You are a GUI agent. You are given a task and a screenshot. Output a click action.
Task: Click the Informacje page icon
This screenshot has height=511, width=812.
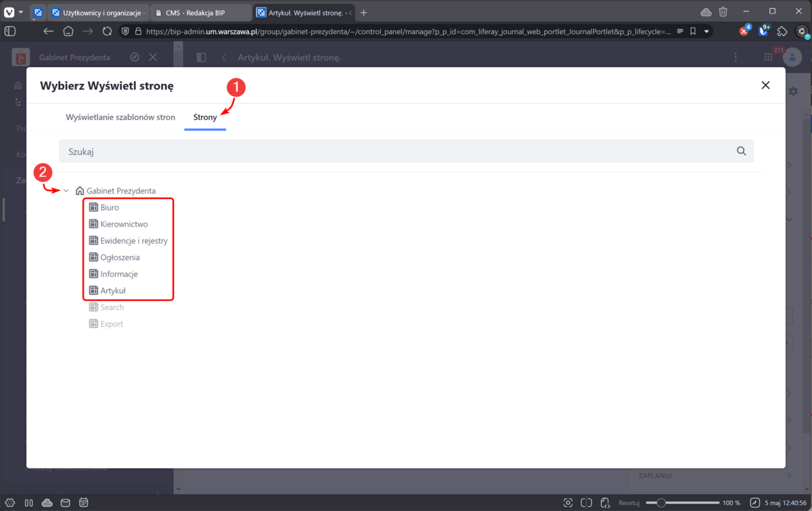click(x=94, y=274)
